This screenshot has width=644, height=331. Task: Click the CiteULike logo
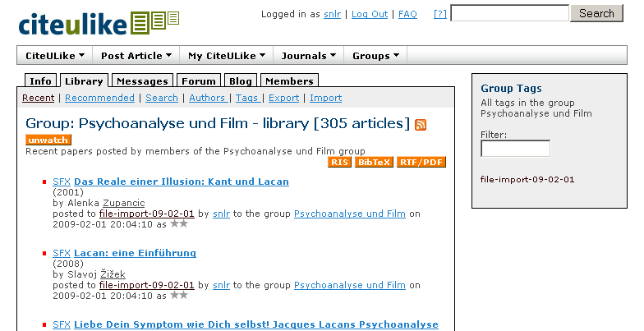tap(99, 23)
